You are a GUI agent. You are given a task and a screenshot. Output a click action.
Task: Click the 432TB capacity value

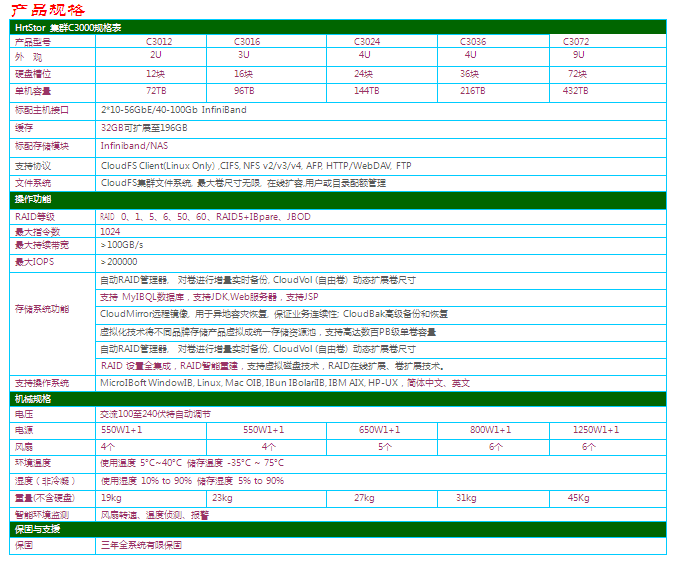575,91
